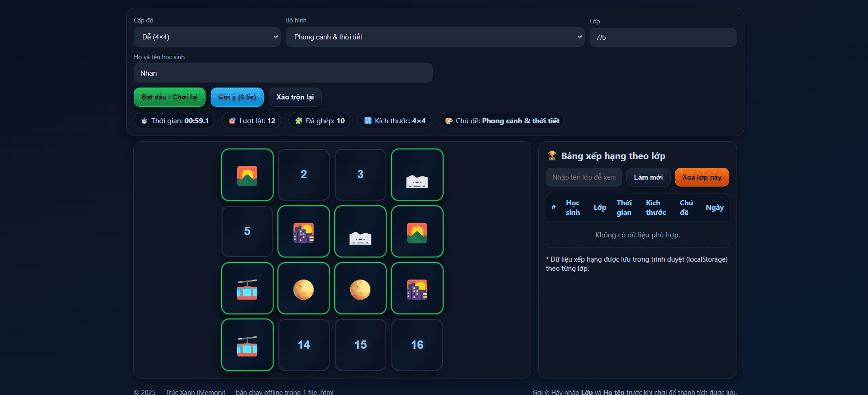The image size is (868, 395).
Task: Click the Xáo trộn lại shuffle button
Action: point(295,97)
